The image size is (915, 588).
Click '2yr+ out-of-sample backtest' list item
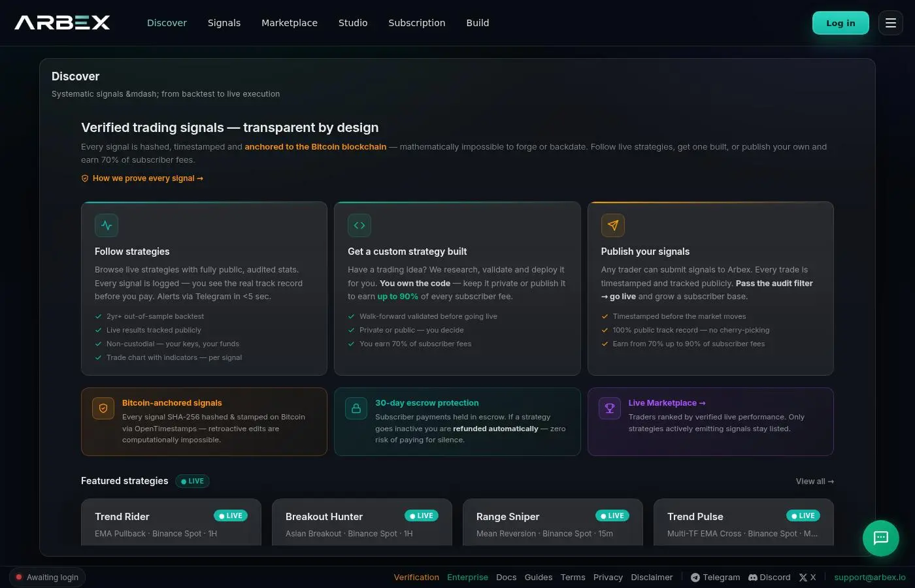pos(155,316)
